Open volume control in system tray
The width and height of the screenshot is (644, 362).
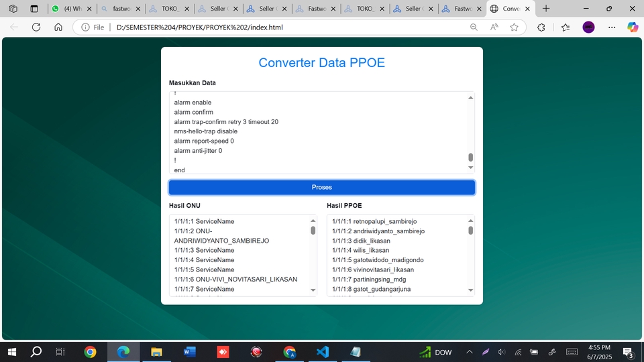(x=501, y=352)
